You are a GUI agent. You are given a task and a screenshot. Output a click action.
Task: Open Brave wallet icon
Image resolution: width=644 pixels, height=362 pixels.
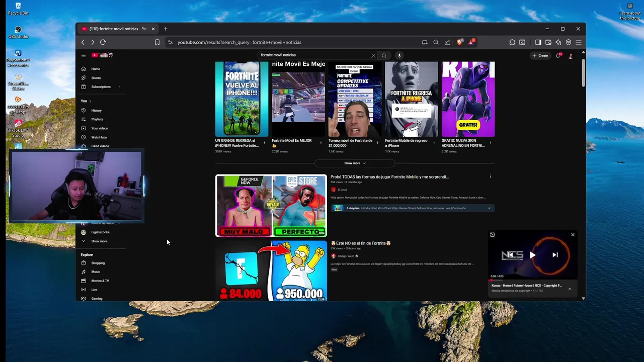(x=548, y=42)
